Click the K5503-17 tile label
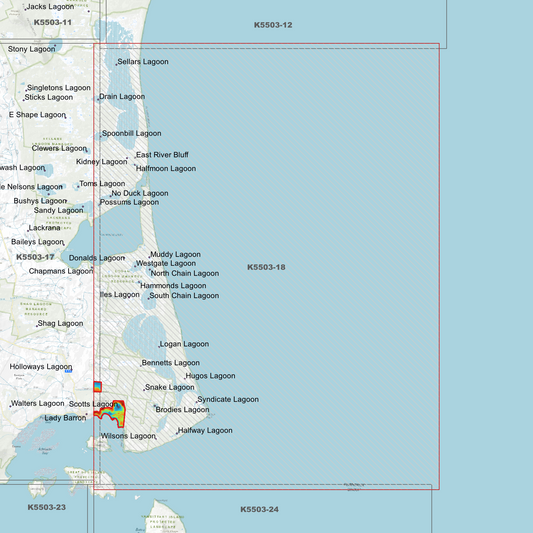 click(35, 257)
